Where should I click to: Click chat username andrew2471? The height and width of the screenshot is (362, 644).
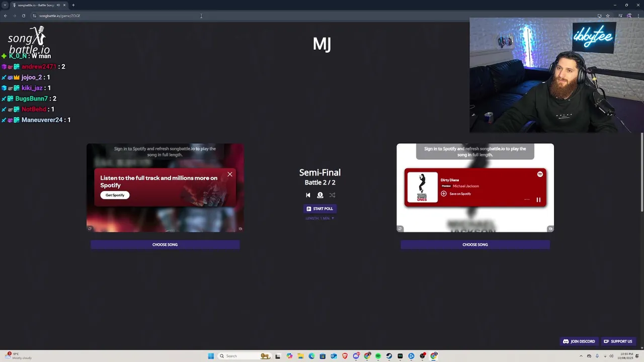tap(39, 66)
